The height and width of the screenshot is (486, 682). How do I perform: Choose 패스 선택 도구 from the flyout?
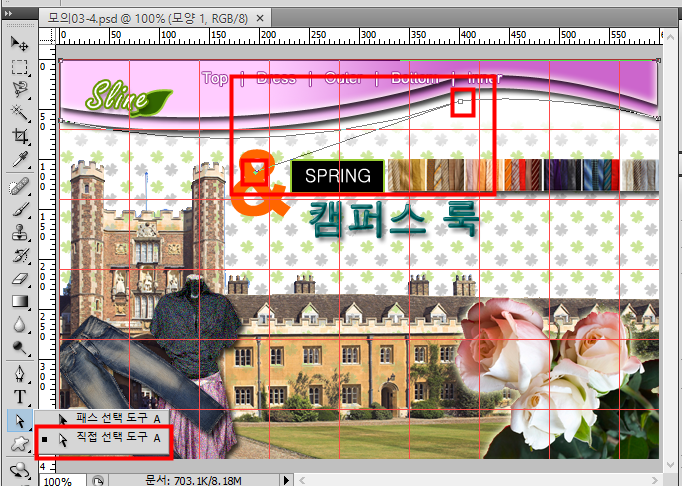coord(110,419)
